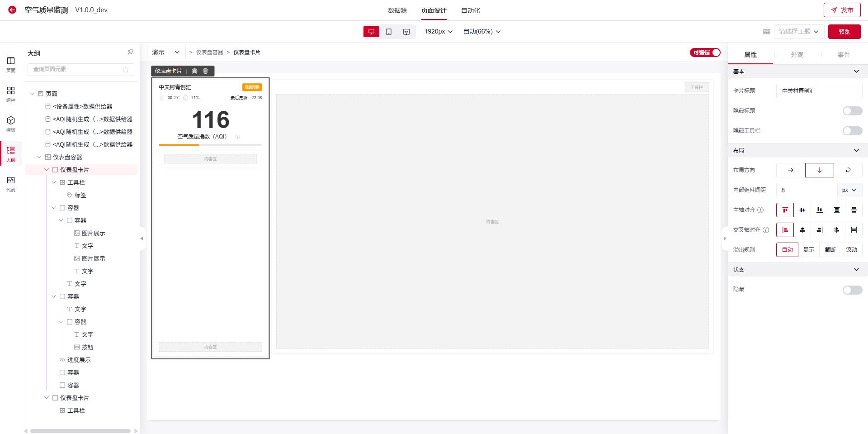Delete the selected 仪表盘卡片 with trash icon
The height and width of the screenshot is (434, 868).
[206, 71]
